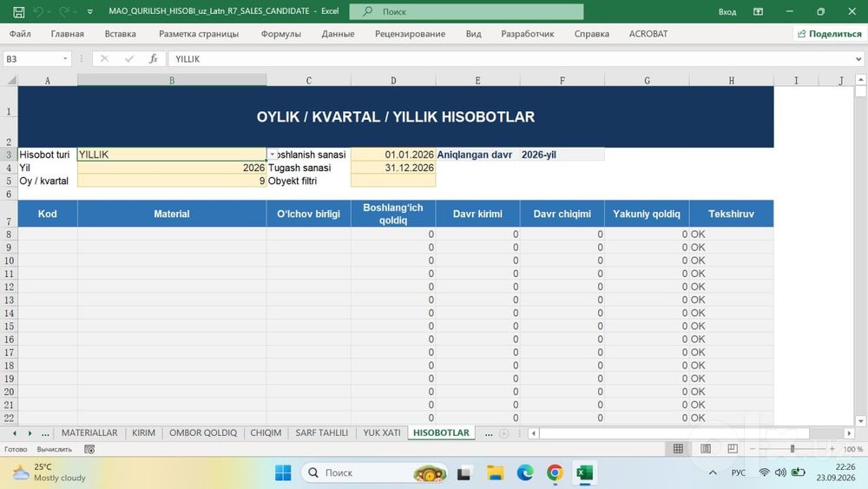Click the Redo arrow icon
The height and width of the screenshot is (489, 868).
[63, 11]
